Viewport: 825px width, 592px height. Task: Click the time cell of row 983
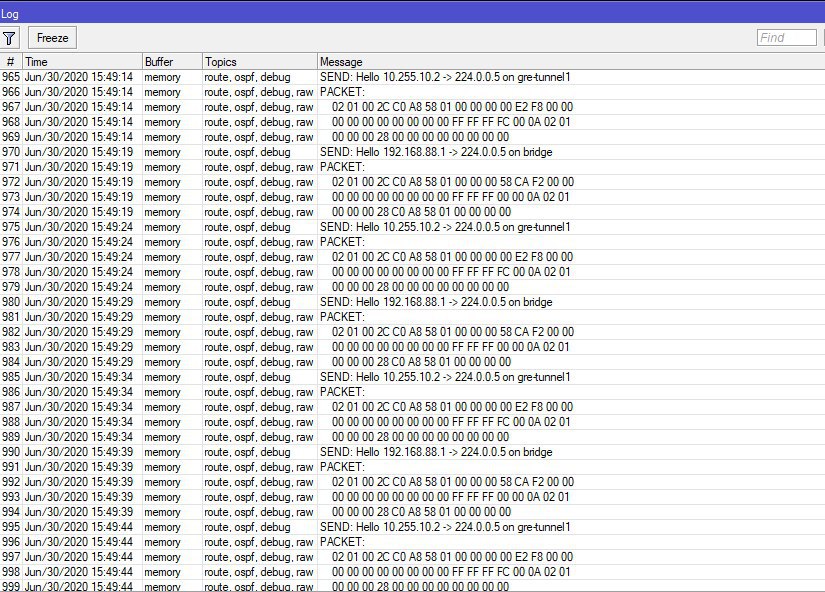click(x=79, y=347)
